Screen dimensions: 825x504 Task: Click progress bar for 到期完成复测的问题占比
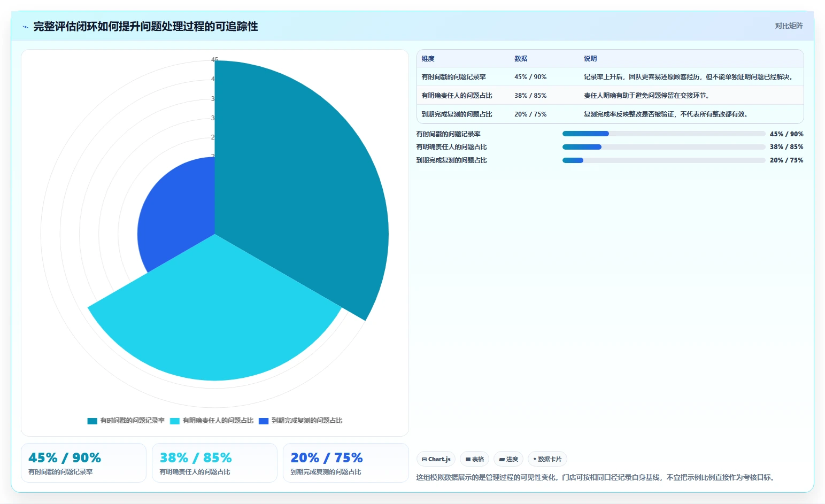pyautogui.click(x=664, y=160)
